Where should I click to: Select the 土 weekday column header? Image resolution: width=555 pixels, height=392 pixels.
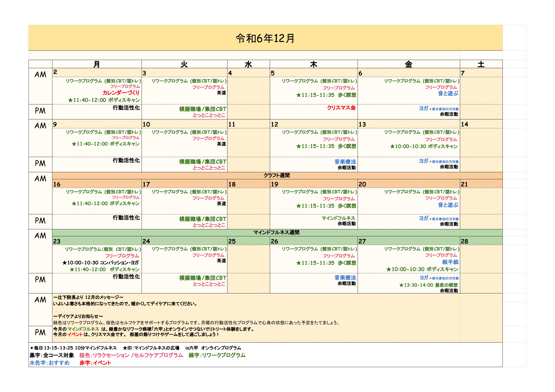coord(481,64)
